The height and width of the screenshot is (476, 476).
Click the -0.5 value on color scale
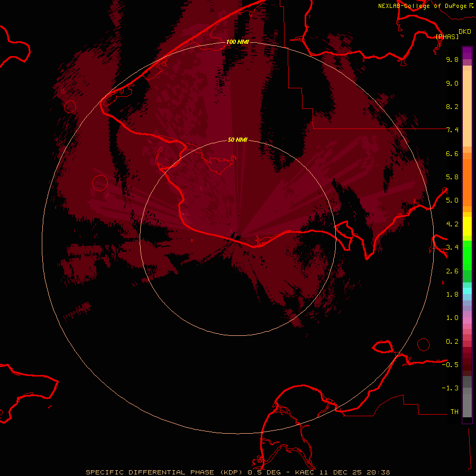point(450,365)
